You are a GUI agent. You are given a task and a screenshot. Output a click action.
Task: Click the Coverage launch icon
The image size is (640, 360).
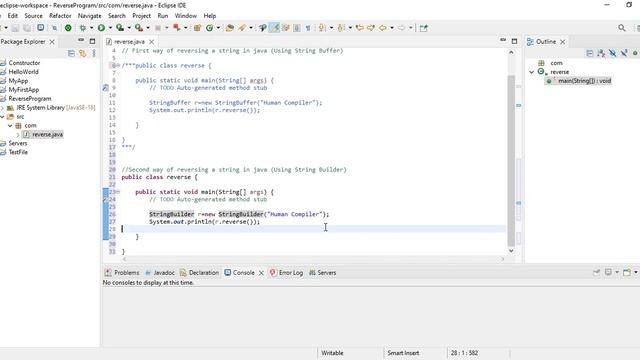120,28
